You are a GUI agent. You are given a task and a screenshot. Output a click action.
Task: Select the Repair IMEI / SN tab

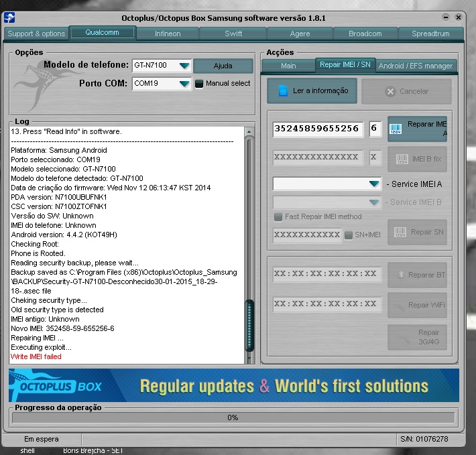(345, 65)
